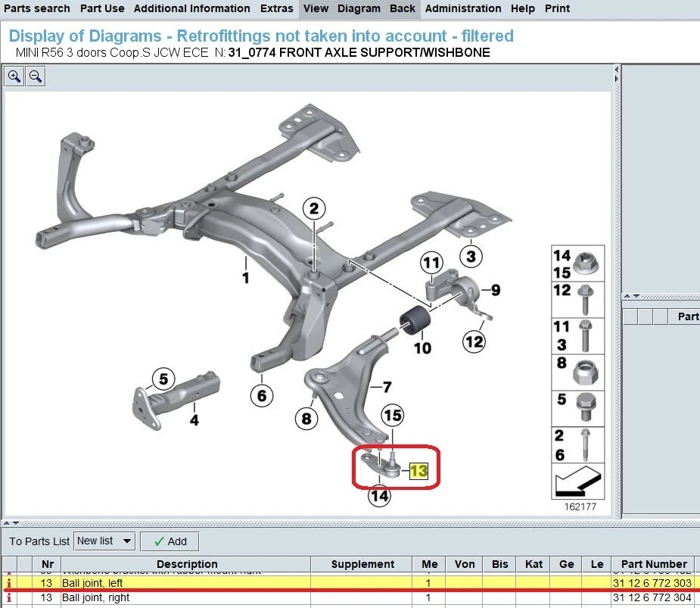Open info icon beside Ball joint, left row

coord(8,583)
